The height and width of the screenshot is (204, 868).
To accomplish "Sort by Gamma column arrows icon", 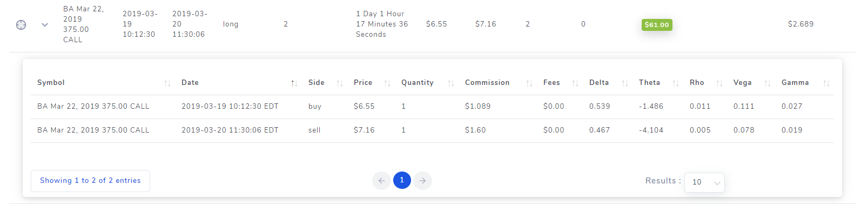I will pos(826,83).
